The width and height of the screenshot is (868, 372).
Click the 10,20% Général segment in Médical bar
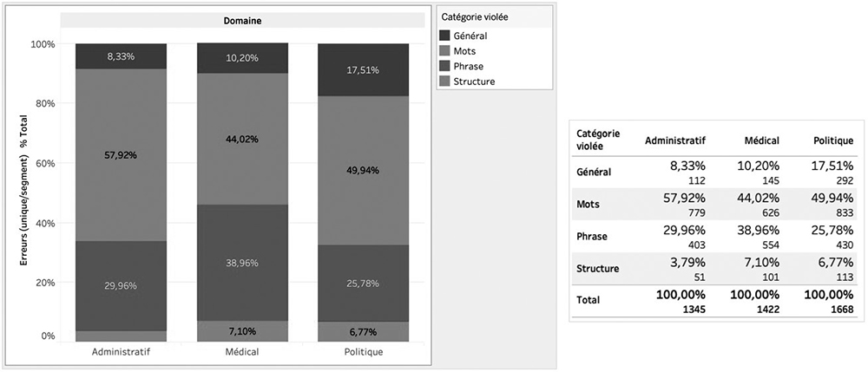(242, 58)
